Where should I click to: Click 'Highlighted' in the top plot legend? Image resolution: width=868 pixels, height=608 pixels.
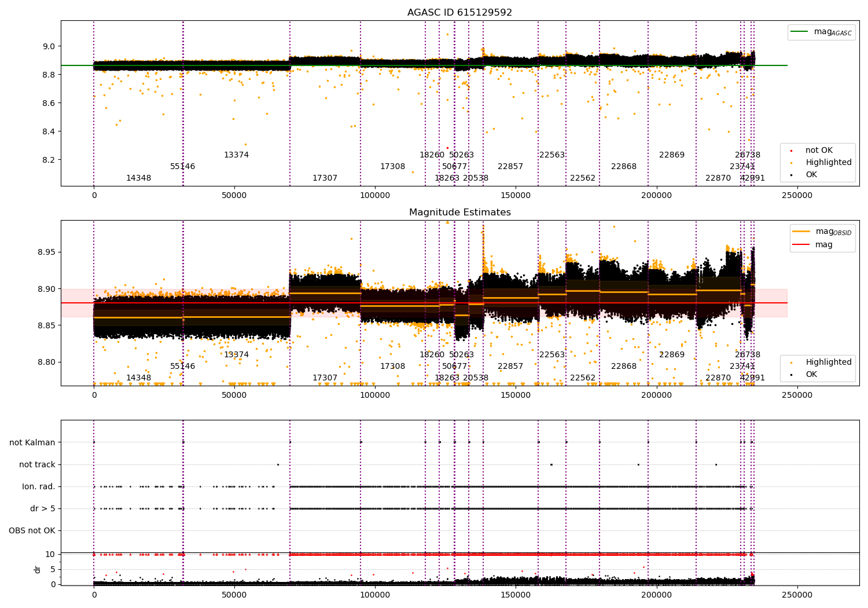point(821,163)
